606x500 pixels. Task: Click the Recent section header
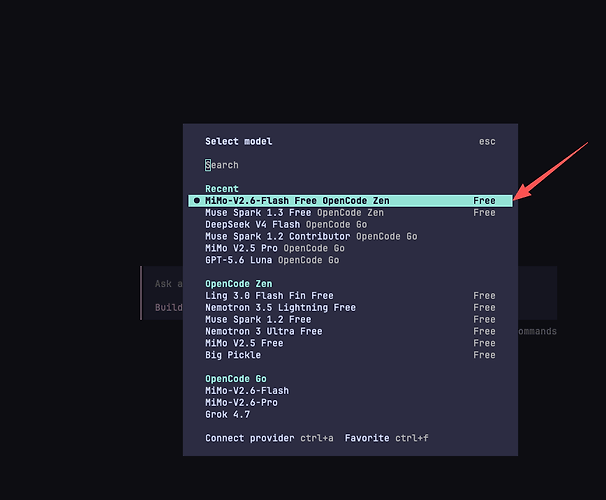click(x=222, y=189)
